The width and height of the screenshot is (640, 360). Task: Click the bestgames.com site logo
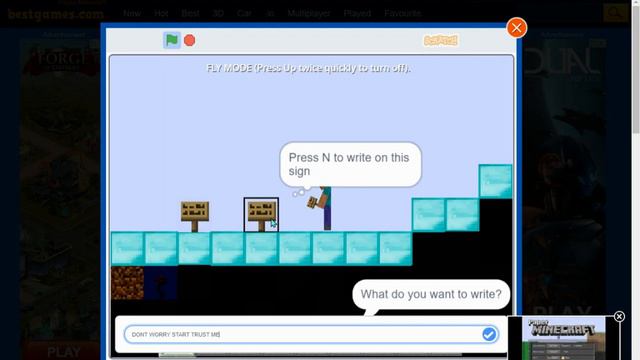point(56,14)
